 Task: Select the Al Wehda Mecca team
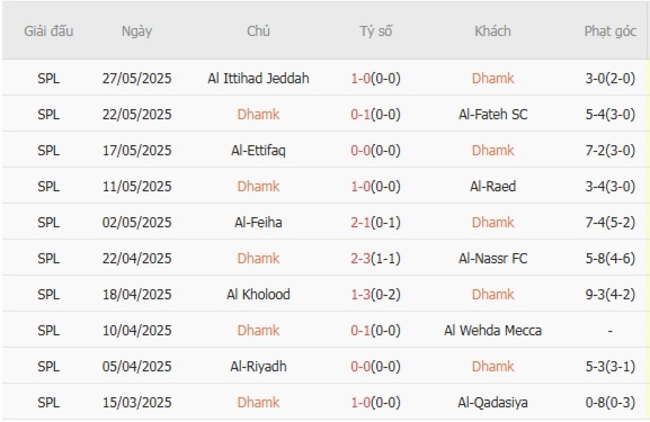[x=492, y=330]
